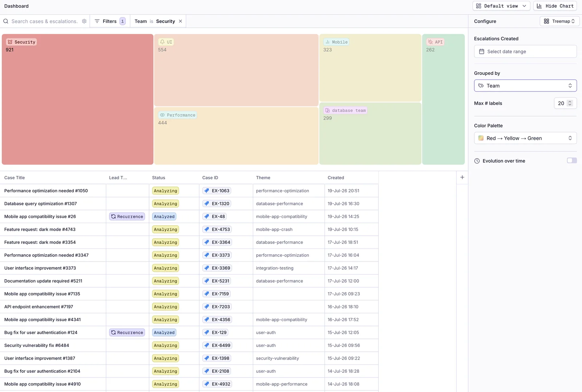This screenshot has width=582, height=392.
Task: Click the search magnifier icon
Action: point(6,21)
